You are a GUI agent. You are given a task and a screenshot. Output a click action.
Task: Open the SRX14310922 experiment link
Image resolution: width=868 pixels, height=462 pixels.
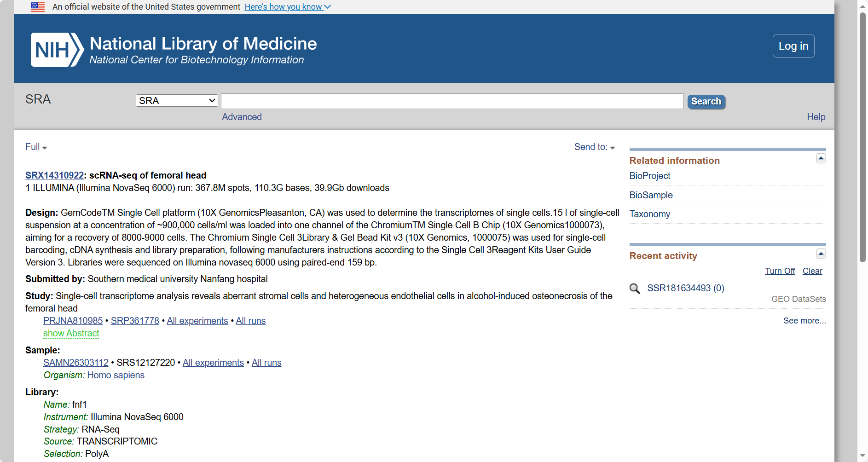point(54,175)
